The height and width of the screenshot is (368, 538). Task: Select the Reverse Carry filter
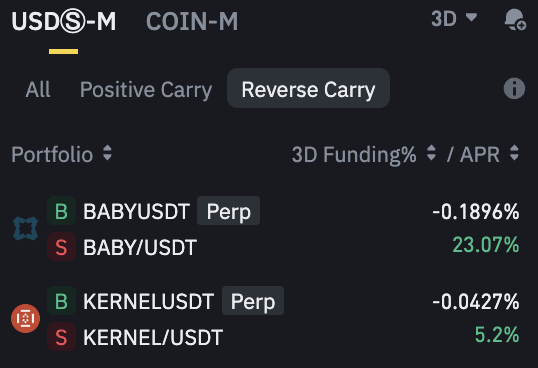[x=308, y=88]
